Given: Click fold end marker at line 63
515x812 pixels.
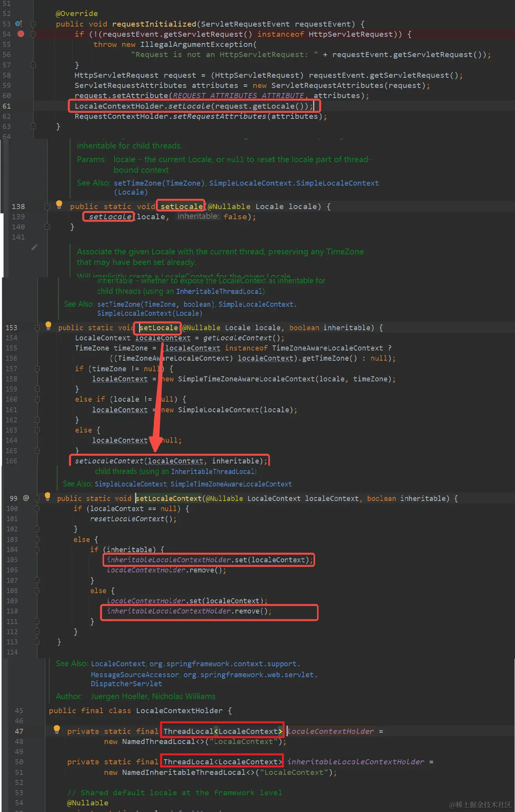Looking at the screenshot, I should [x=33, y=126].
